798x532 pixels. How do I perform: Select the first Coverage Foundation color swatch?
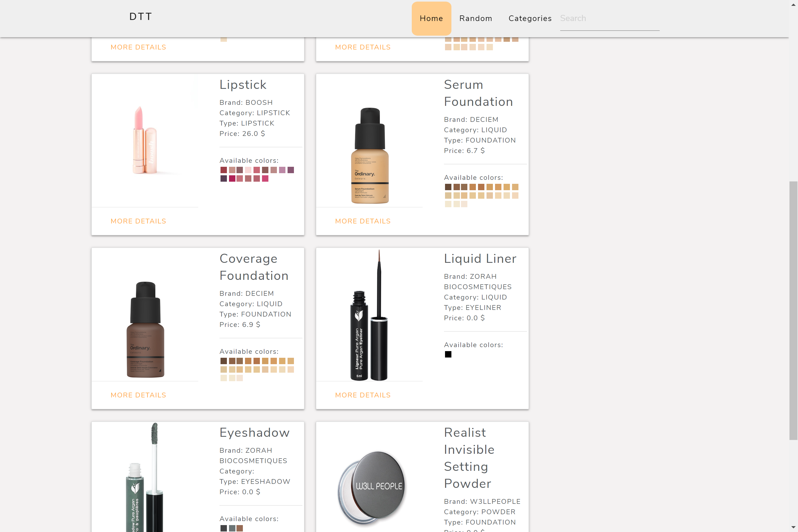[x=223, y=361]
